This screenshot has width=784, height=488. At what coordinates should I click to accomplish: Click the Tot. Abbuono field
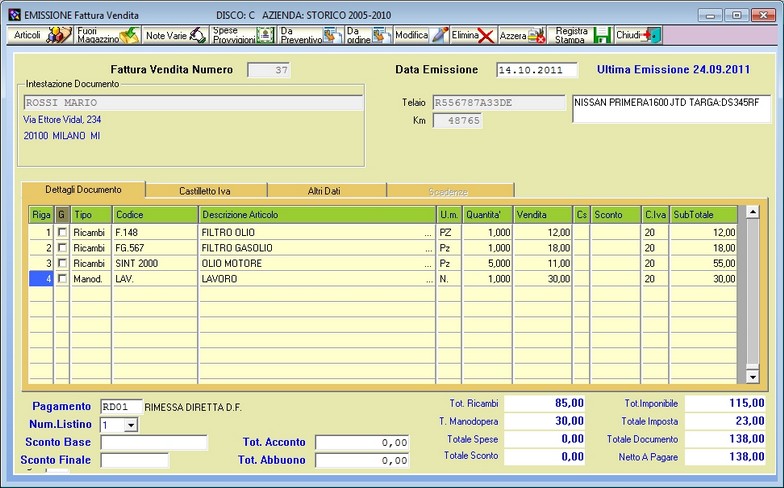coord(362,460)
